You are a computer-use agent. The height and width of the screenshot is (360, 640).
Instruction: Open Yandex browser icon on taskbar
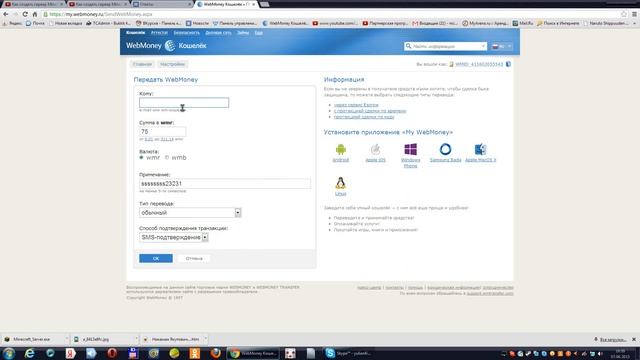click(x=71, y=353)
